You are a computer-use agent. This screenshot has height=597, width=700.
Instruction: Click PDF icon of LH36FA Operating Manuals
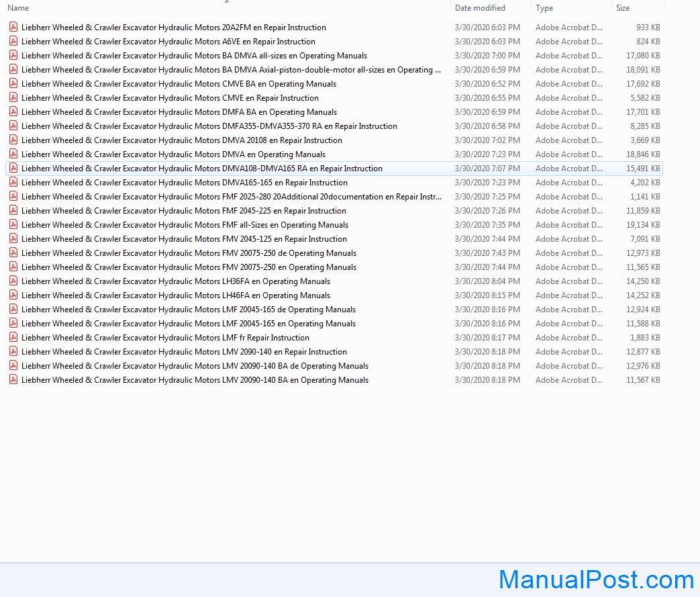13,281
